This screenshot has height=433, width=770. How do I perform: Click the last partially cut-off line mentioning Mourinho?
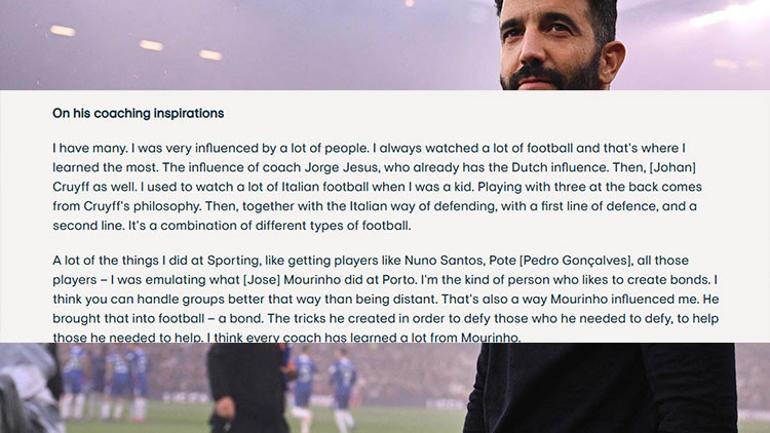pyautogui.click(x=286, y=337)
